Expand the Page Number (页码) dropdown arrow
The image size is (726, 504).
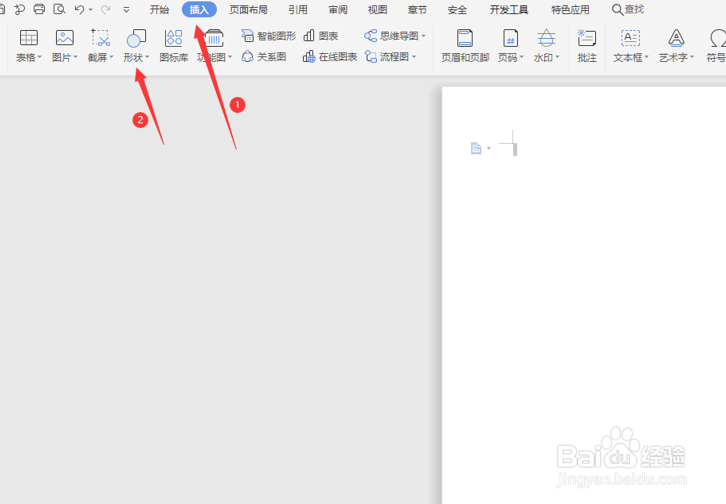[521, 57]
